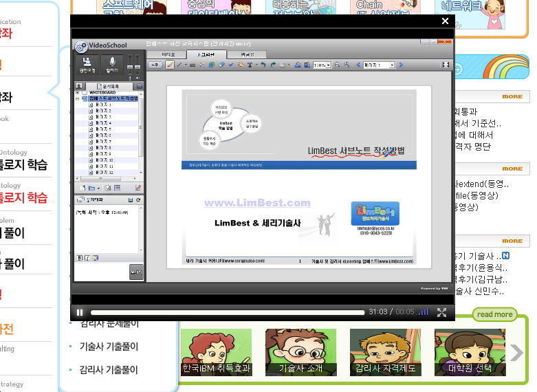
Task: Select the WHITEBOARD tree item
Action: (x=102, y=93)
